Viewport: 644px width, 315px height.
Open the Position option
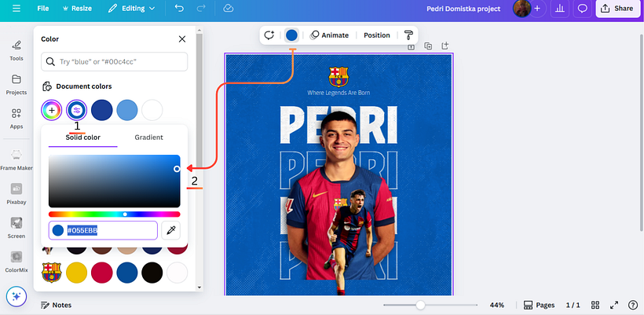(377, 35)
